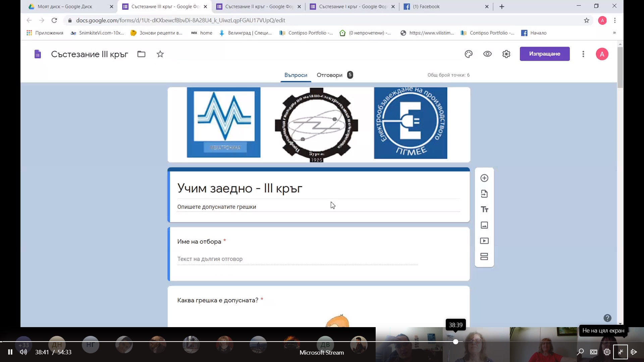Viewport: 644px width, 362px height.
Task: Reload the page
Action: pyautogui.click(x=54, y=20)
